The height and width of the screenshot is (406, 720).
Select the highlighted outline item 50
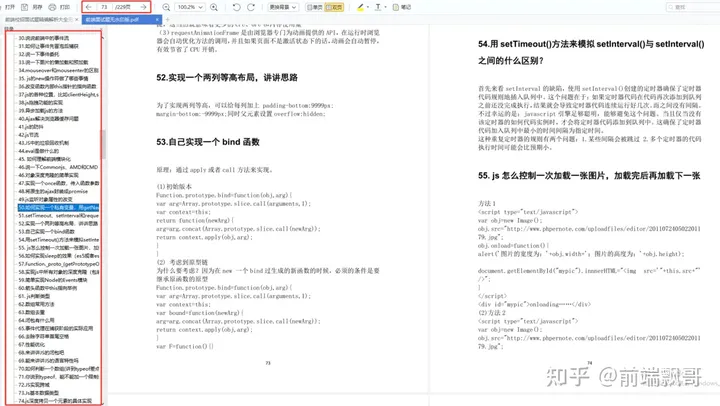pos(58,208)
